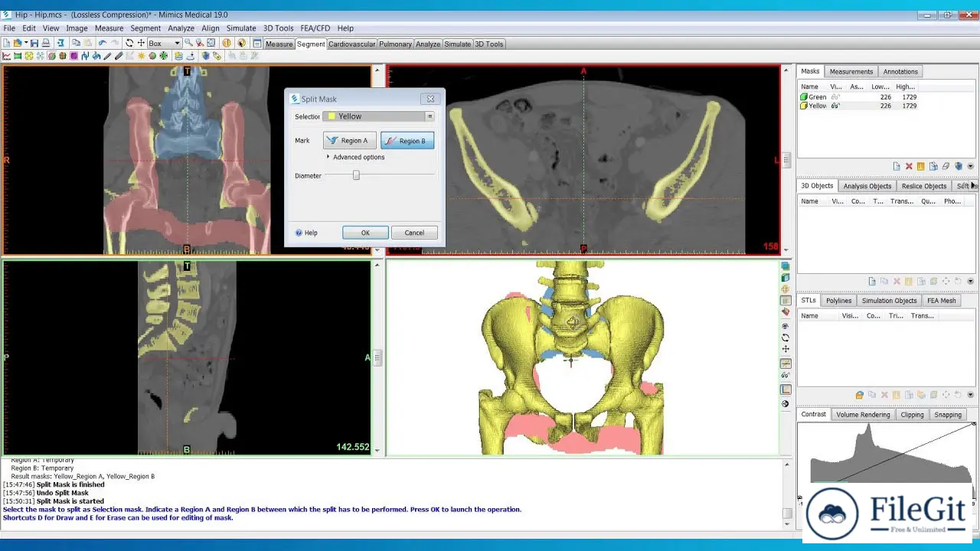Image resolution: width=980 pixels, height=551 pixels.
Task: Click the Load STL icon under STLs panel
Action: click(x=860, y=395)
